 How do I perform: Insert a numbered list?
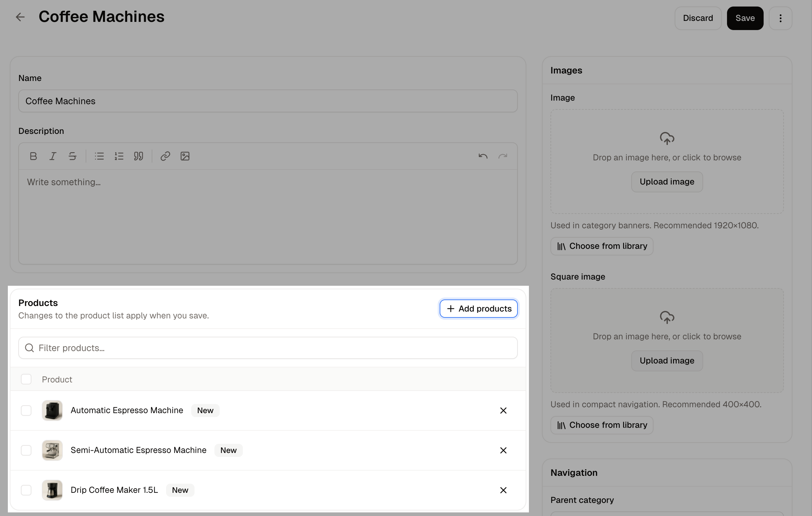[x=119, y=156]
